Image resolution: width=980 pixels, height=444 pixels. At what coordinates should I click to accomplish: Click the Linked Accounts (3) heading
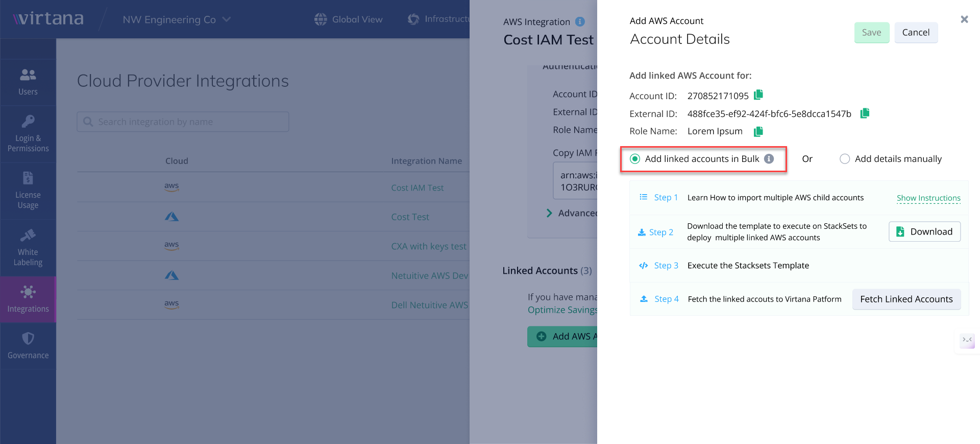pos(547,270)
